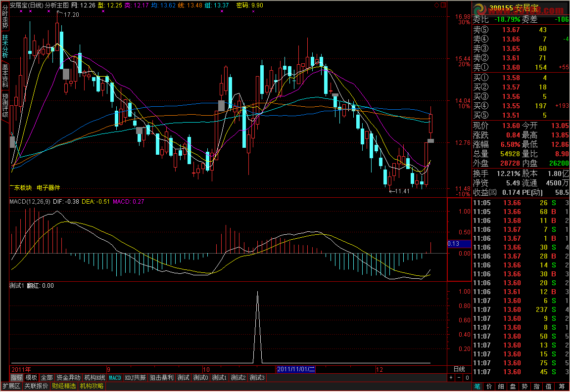Image resolution: width=570 pixels, height=392 pixels.
Task: Click the split-panel icon above the price axis
Action: (x=443, y=5)
